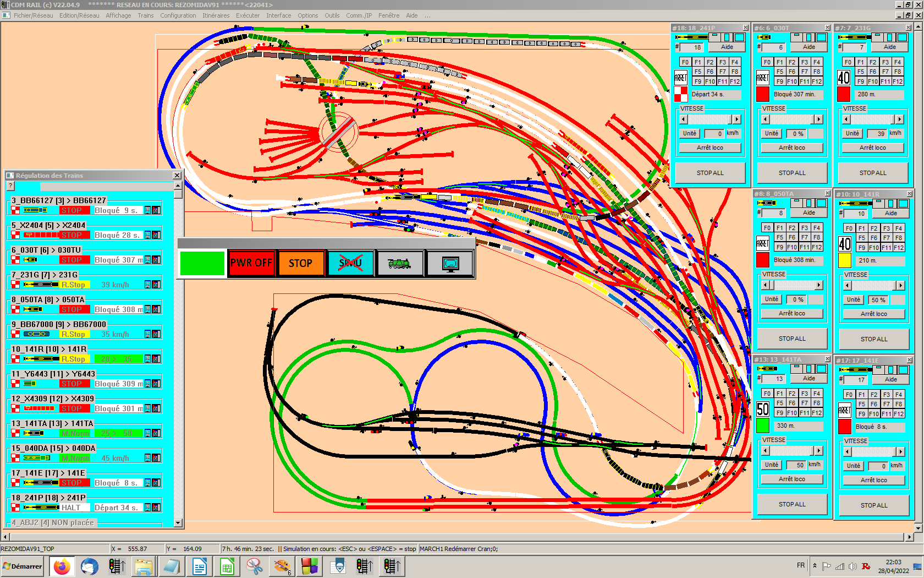The height and width of the screenshot is (578, 924).
Task: Click ARRET icon in throttle #18
Action: tap(681, 78)
